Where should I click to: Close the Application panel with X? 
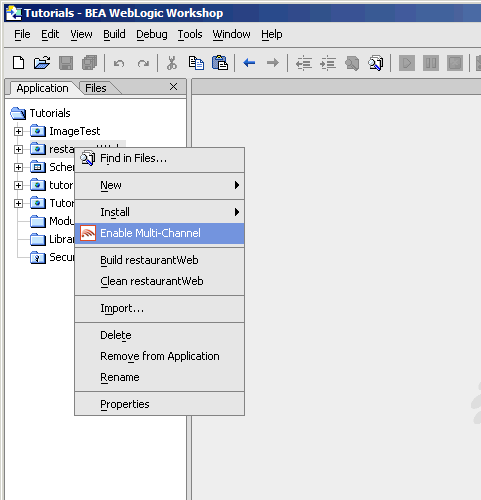click(x=173, y=87)
